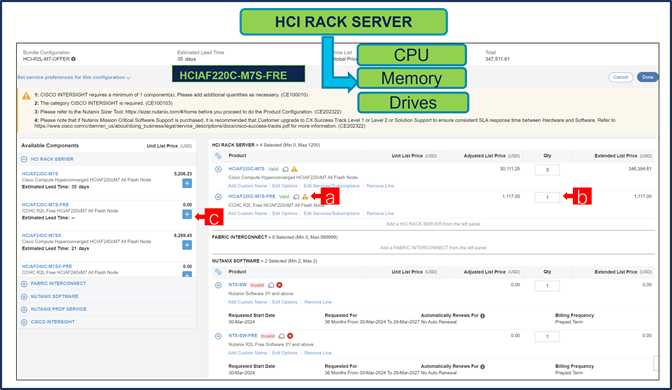Click the unit price '5,206.23' in Available Components
The image size is (672, 390).
pos(183,174)
